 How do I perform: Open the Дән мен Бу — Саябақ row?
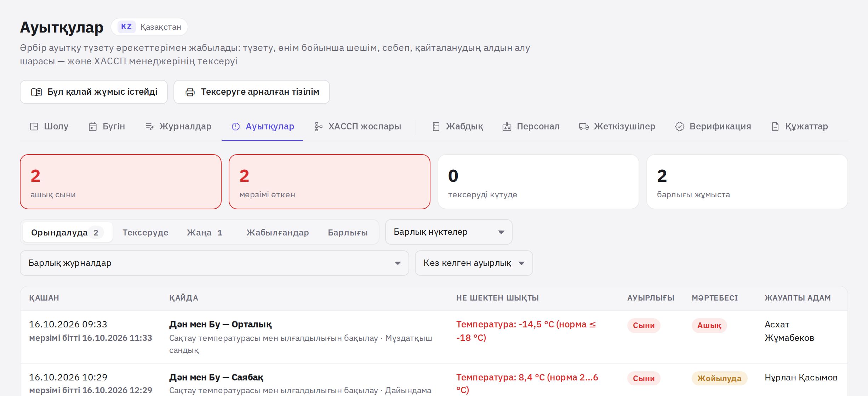click(434, 380)
